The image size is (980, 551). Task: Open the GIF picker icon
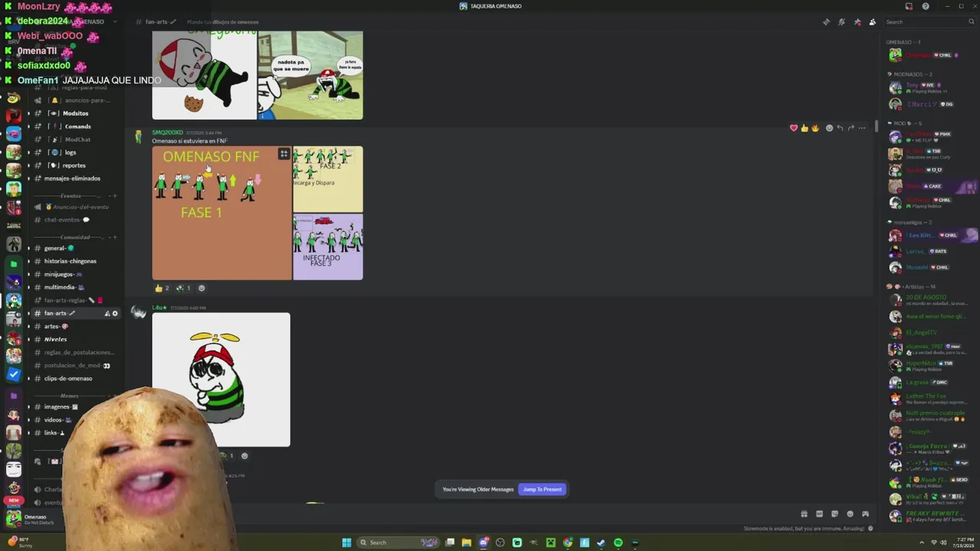[819, 514]
